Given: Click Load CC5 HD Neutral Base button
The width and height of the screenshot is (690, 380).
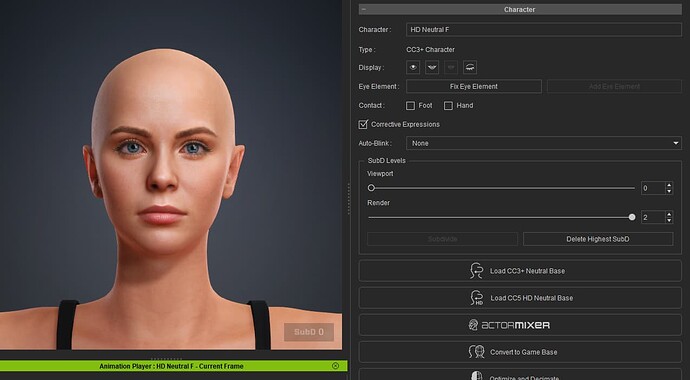Looking at the screenshot, I should click(x=520, y=298).
